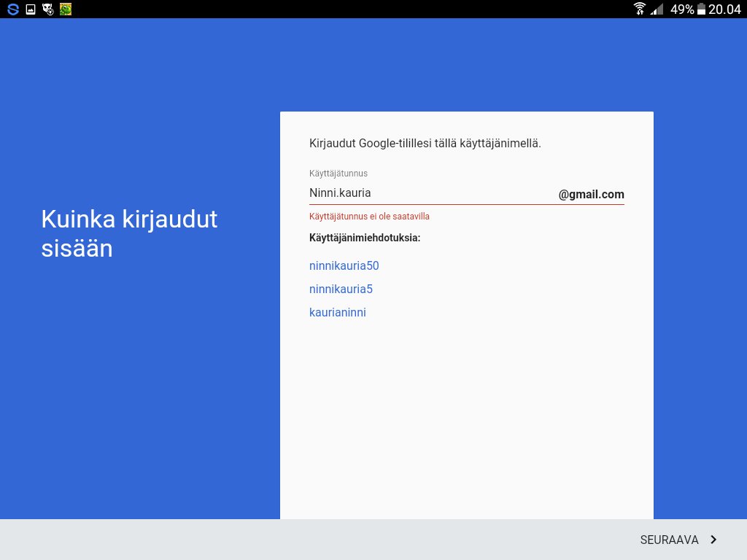The image size is (747, 560).
Task: Tap the SEURAAVA next button
Action: 678,540
